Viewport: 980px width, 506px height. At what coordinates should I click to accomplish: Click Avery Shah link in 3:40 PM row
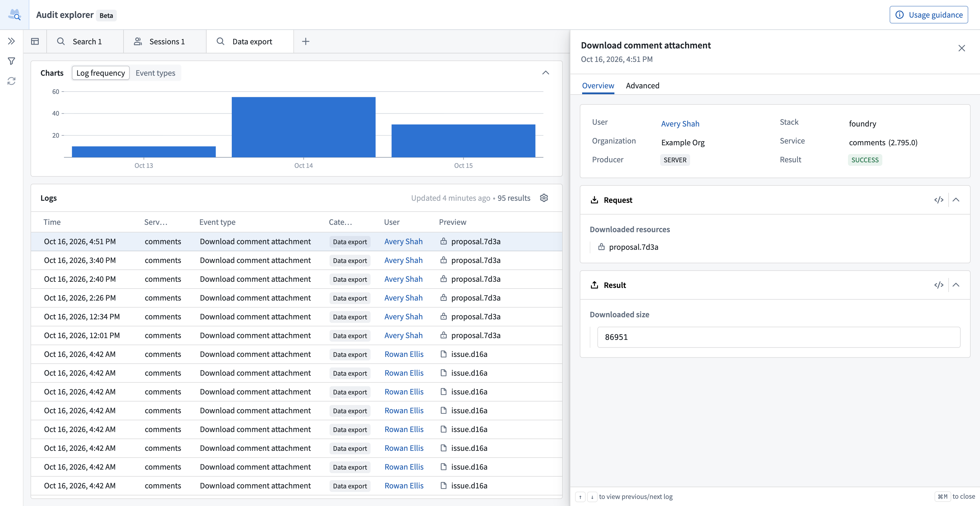(x=403, y=260)
